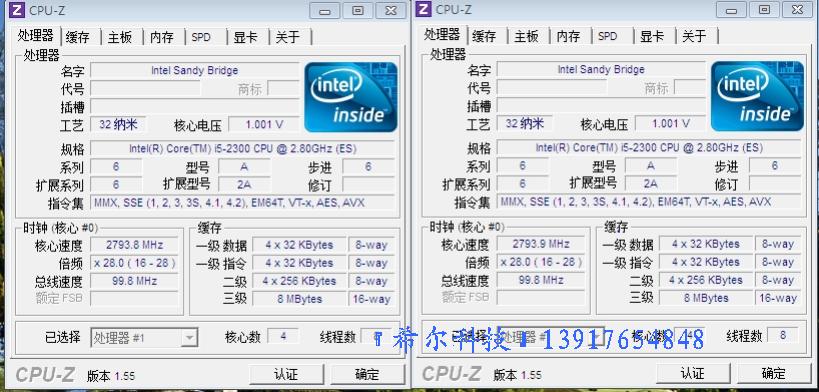Click 核心速度 2793.8 MHz value

(x=134, y=245)
